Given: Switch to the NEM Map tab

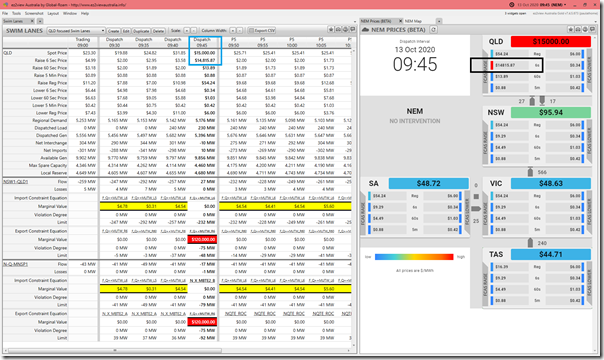Looking at the screenshot, I should (413, 21).
